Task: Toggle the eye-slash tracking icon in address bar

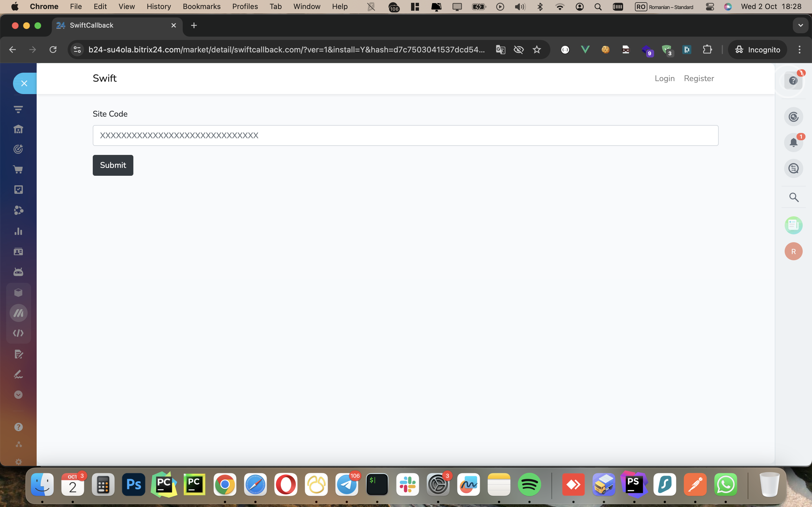Action: pos(518,50)
